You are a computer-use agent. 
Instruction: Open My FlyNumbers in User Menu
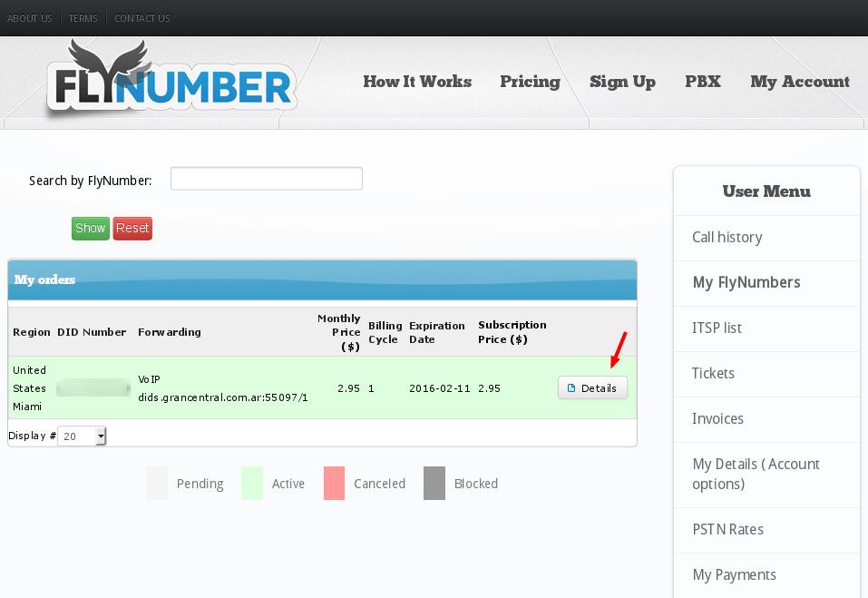tap(746, 282)
